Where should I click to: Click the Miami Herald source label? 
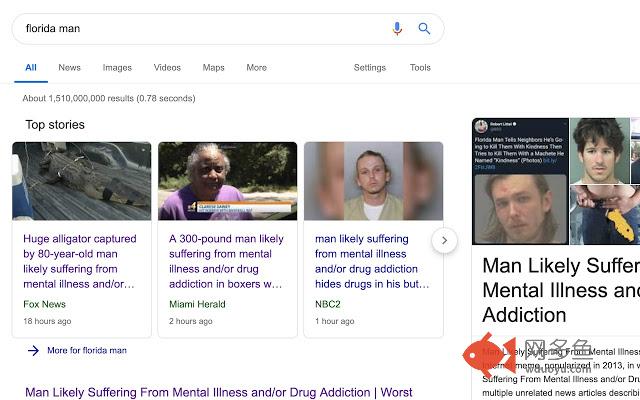(197, 304)
